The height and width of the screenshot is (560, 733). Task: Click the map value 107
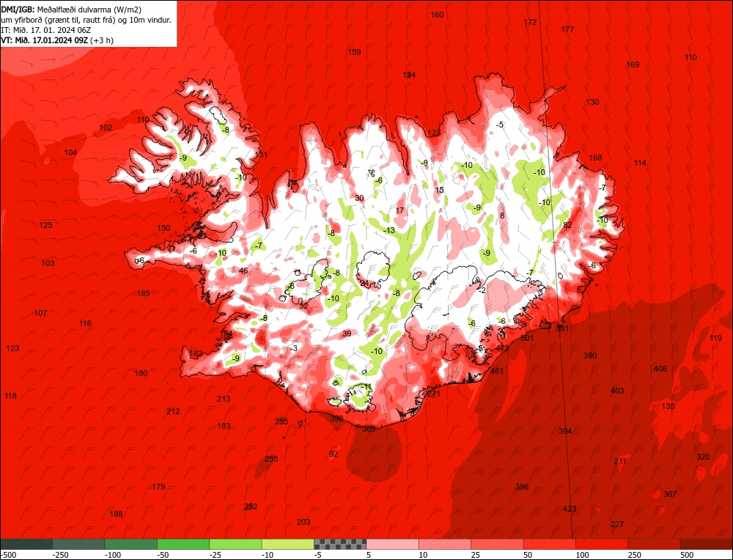tap(40, 313)
